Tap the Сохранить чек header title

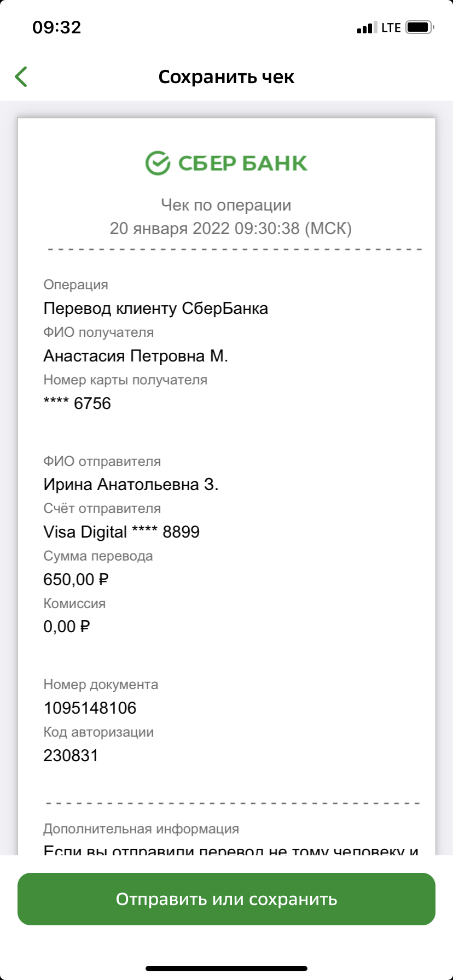tap(226, 77)
